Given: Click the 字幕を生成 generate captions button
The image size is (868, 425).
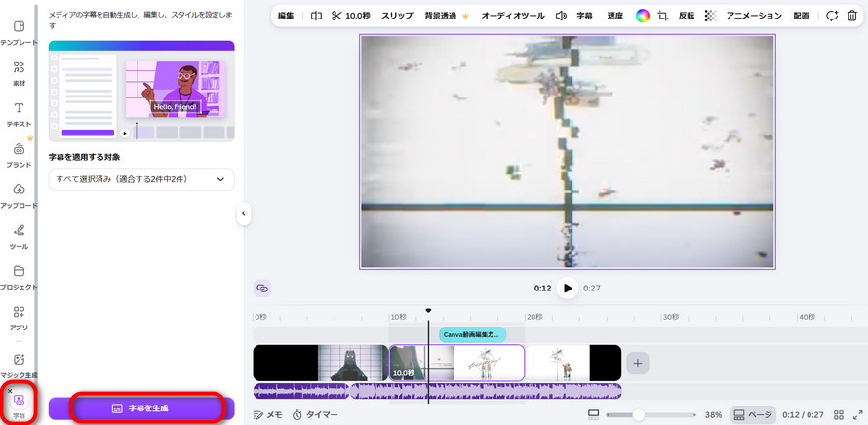Looking at the screenshot, I should (x=141, y=408).
